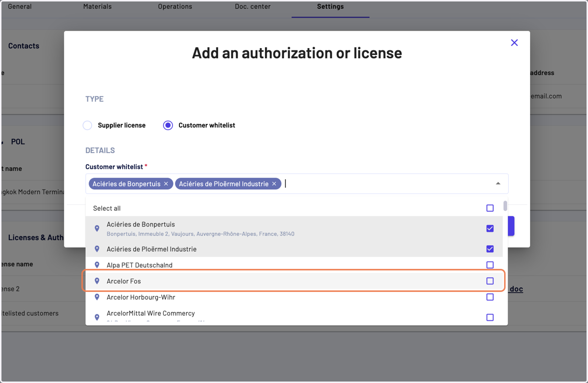Click the dropdown list scrollbar
Screen dimensions: 588x383
pyautogui.click(x=505, y=206)
